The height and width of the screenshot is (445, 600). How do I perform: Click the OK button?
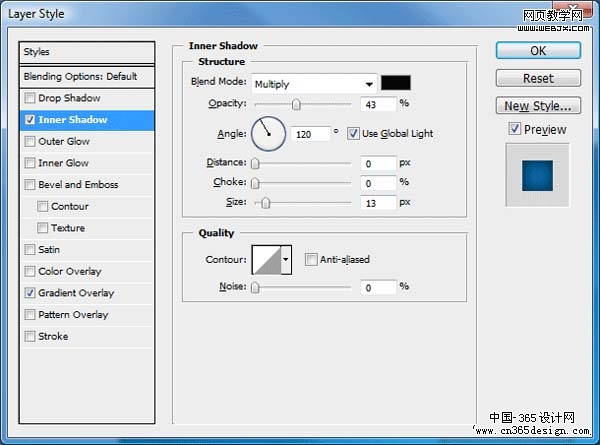tap(538, 51)
